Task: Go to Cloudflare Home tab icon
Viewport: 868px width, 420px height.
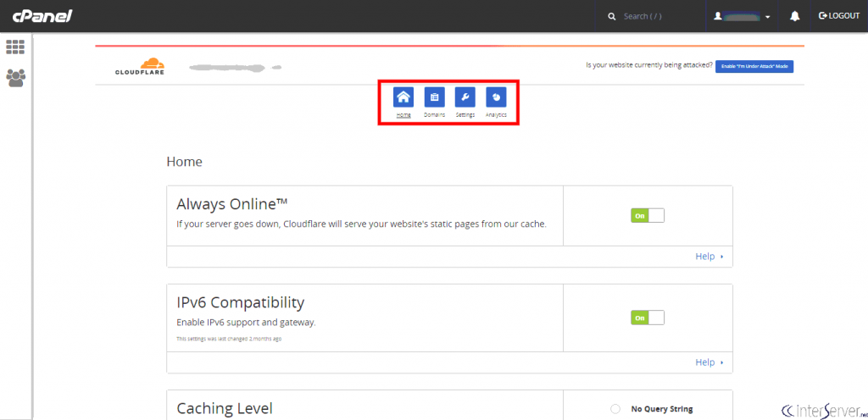Action: point(403,97)
